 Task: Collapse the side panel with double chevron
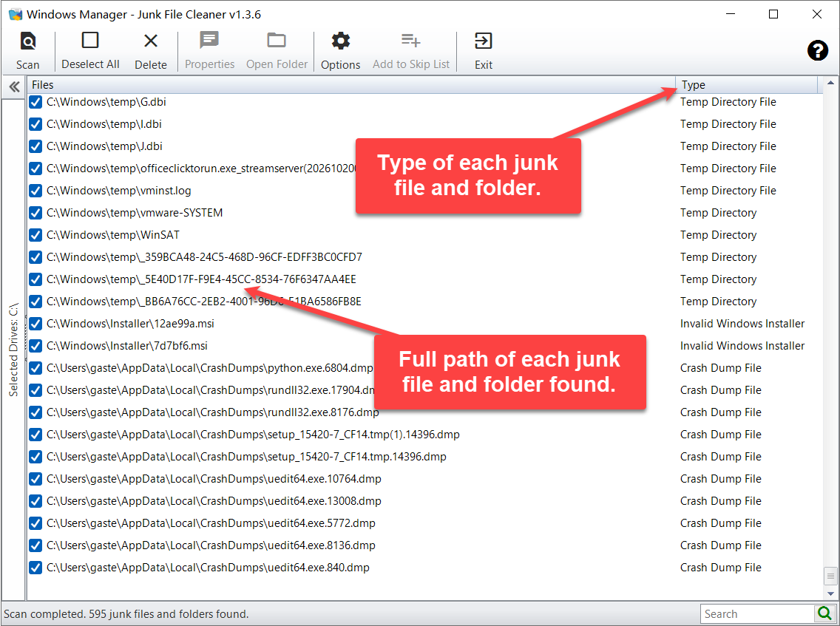click(15, 86)
